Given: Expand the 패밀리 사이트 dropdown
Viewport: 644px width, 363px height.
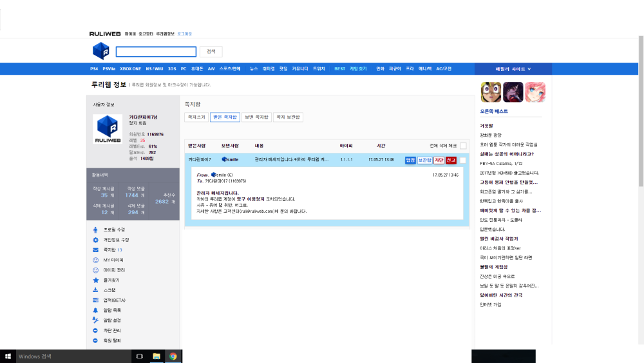Looking at the screenshot, I should pos(513,69).
